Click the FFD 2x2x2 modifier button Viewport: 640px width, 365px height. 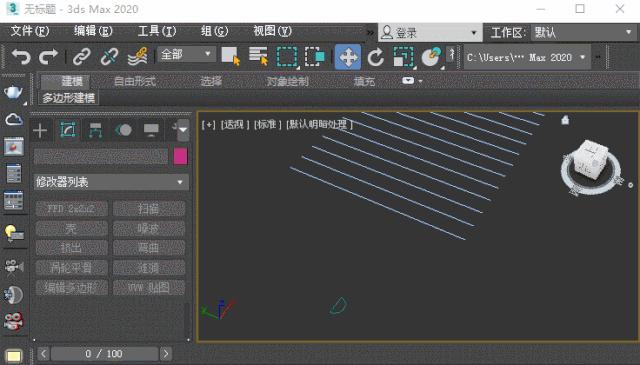tap(71, 209)
